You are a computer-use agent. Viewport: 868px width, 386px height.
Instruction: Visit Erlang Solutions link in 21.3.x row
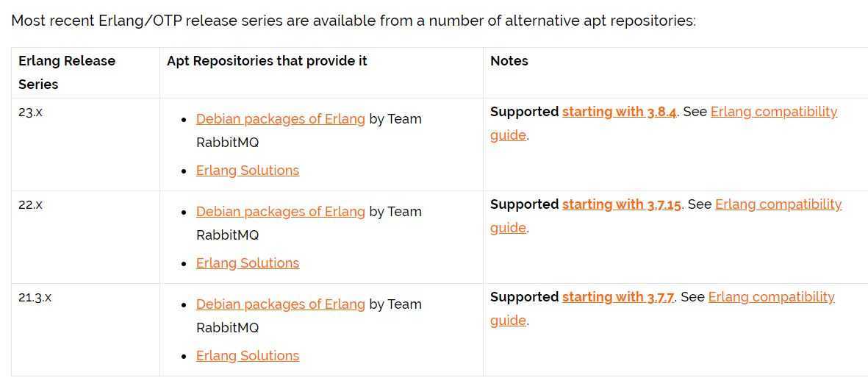248,355
